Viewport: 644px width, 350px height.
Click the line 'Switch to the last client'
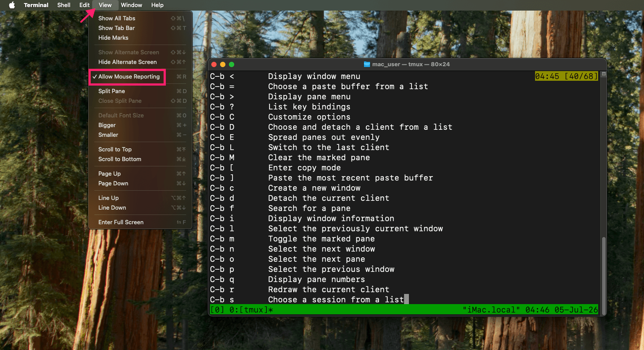[329, 147]
